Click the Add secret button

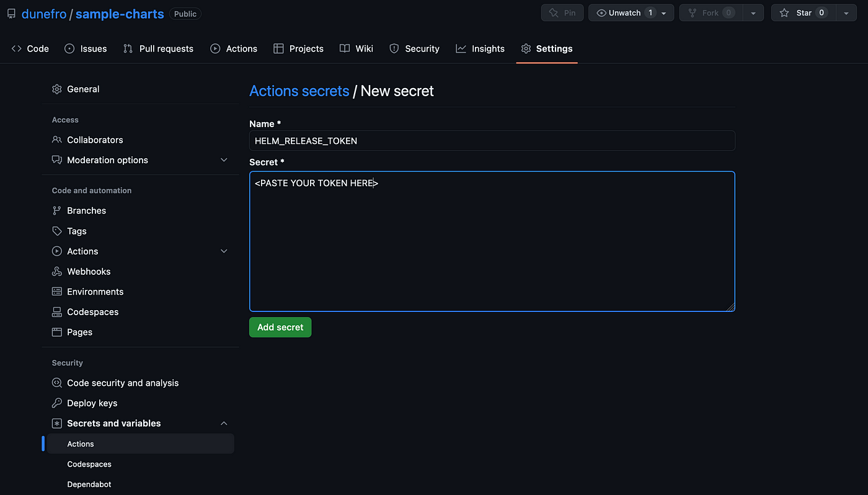point(280,328)
